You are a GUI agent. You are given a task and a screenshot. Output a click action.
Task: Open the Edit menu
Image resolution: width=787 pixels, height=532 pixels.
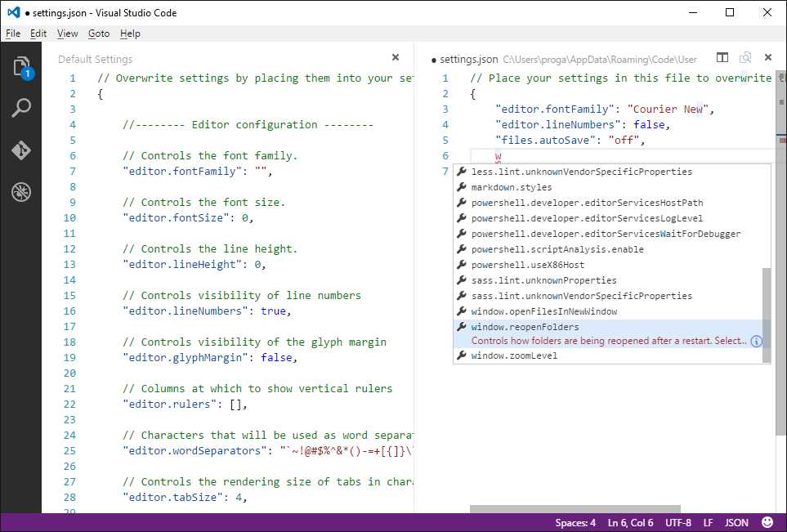38,34
